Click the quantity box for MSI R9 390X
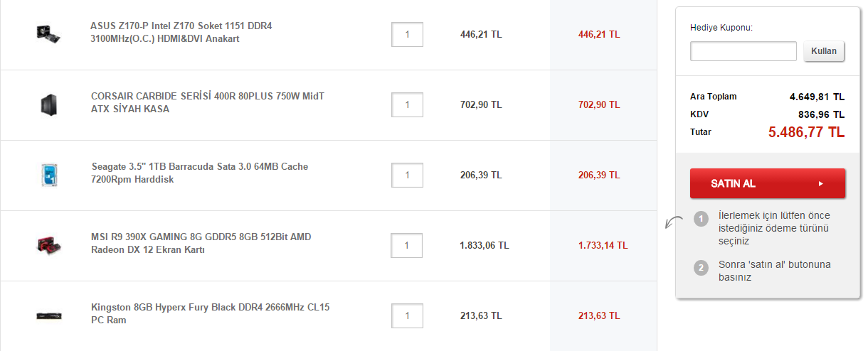Image resolution: width=868 pixels, height=351 pixels. coord(407,245)
